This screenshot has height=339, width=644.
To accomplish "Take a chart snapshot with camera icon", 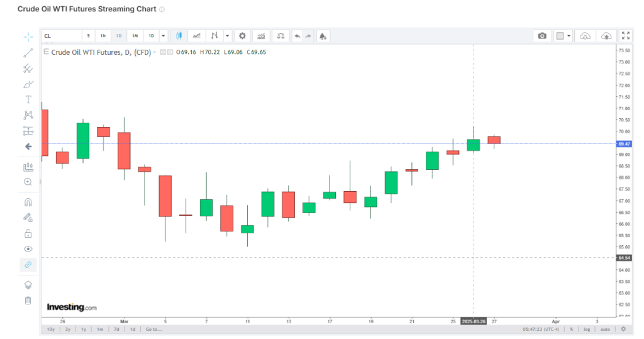I will click(542, 36).
